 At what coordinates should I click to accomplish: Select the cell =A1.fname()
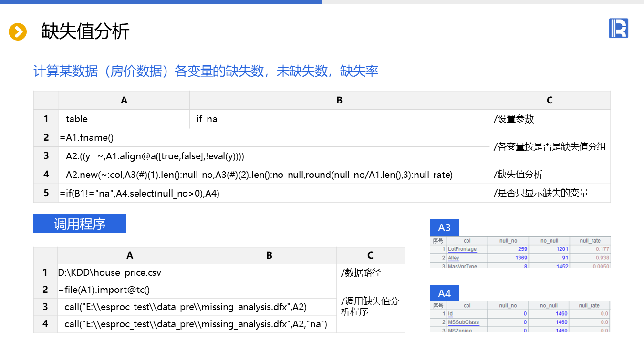[274, 137]
